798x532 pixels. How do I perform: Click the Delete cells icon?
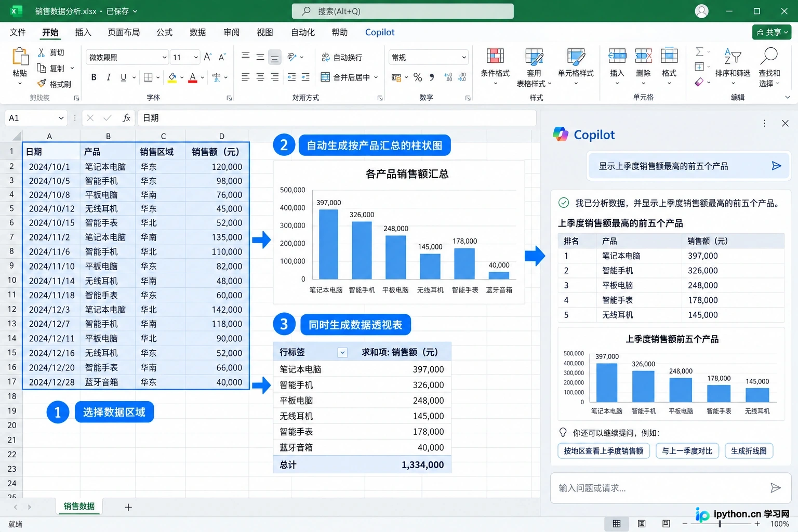643,56
